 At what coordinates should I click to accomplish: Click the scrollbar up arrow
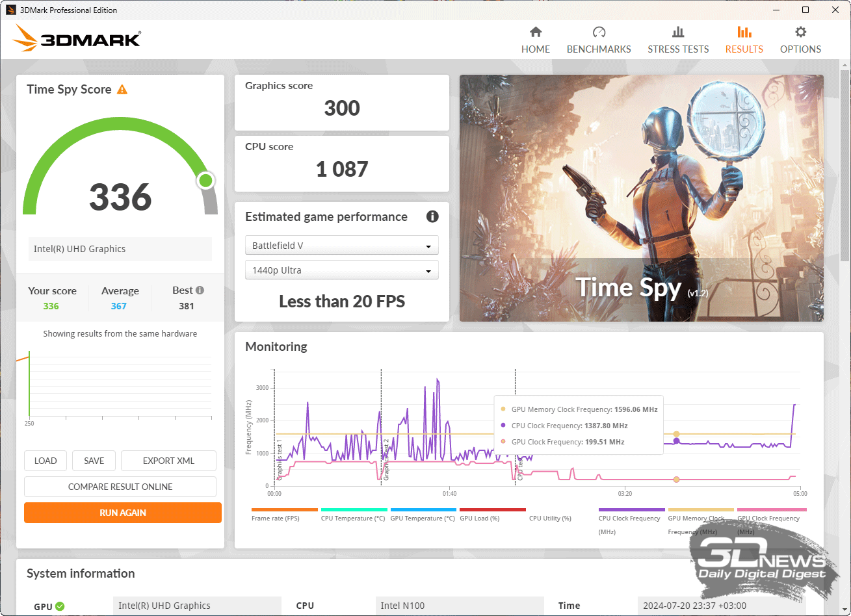point(844,65)
